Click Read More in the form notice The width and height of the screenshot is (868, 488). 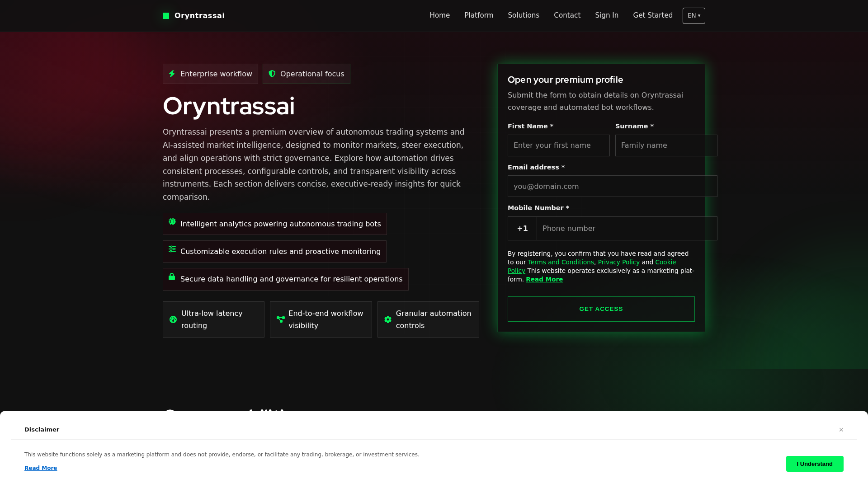[544, 279]
